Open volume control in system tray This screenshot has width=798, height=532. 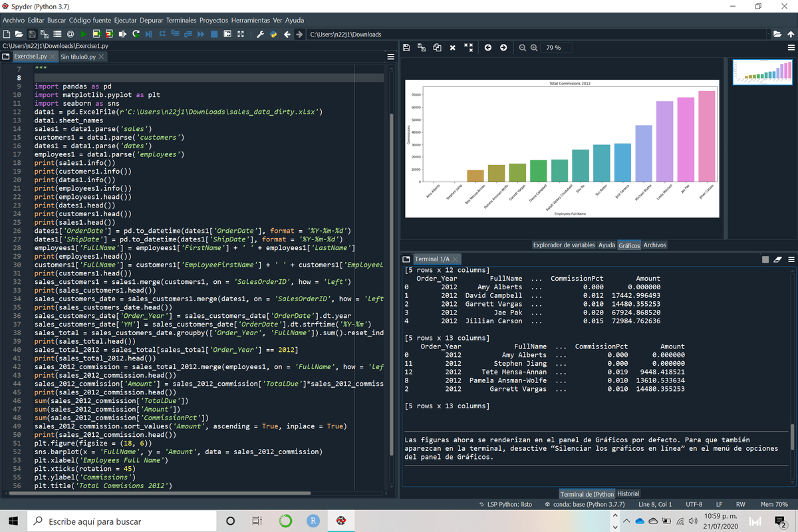[x=693, y=521]
